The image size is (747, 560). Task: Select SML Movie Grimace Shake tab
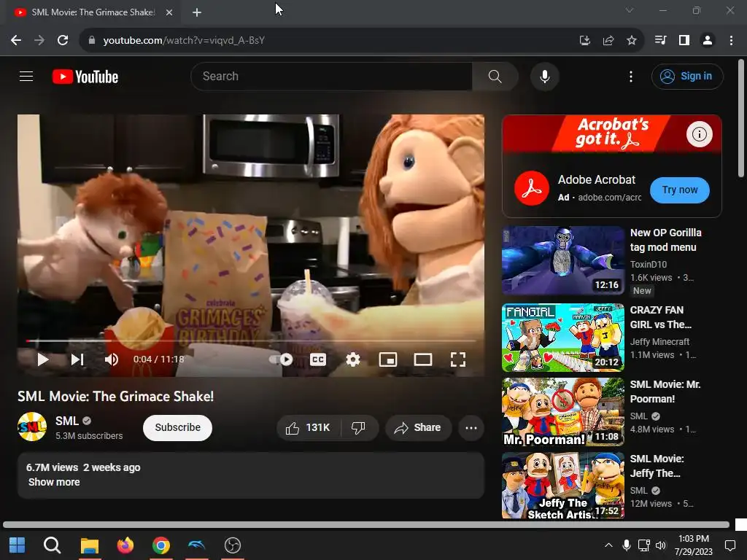click(x=93, y=12)
